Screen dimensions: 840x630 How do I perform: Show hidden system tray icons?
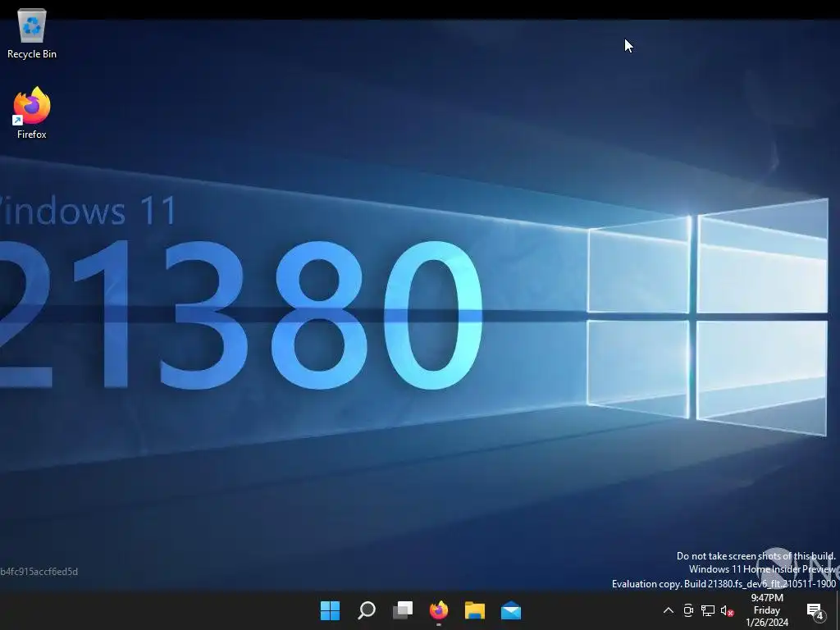point(668,610)
